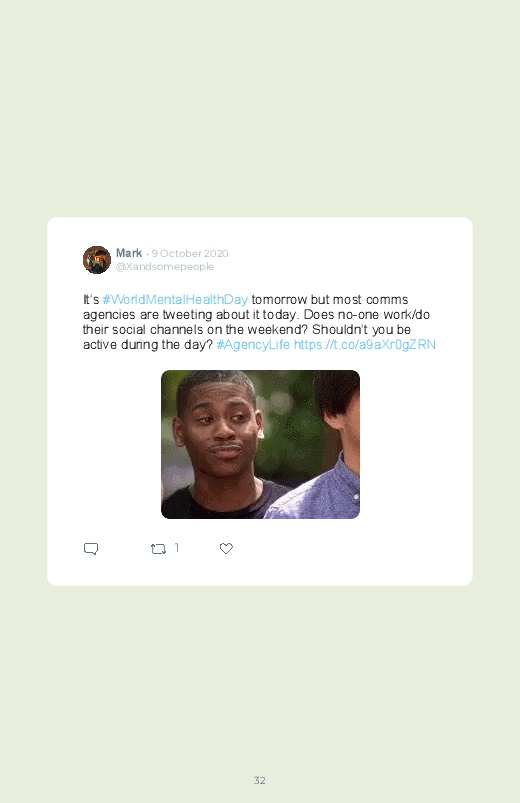Click the 9 October 2020 timestamp
Viewport: 520px width, 803px height.
point(190,253)
